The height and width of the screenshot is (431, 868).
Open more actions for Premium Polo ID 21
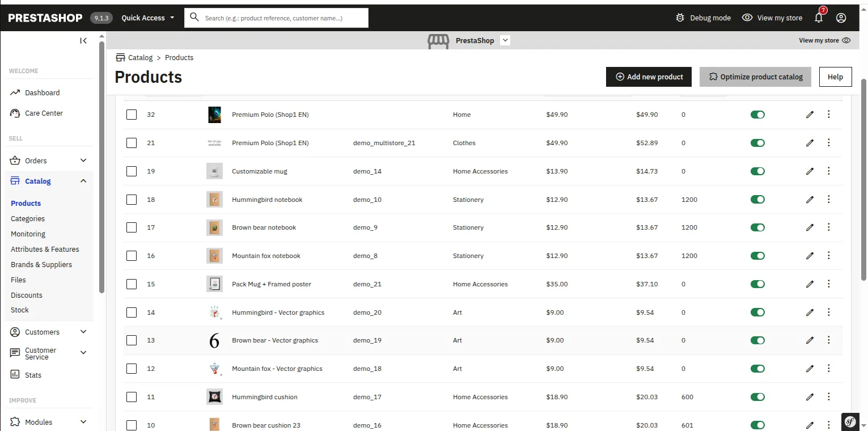(829, 143)
